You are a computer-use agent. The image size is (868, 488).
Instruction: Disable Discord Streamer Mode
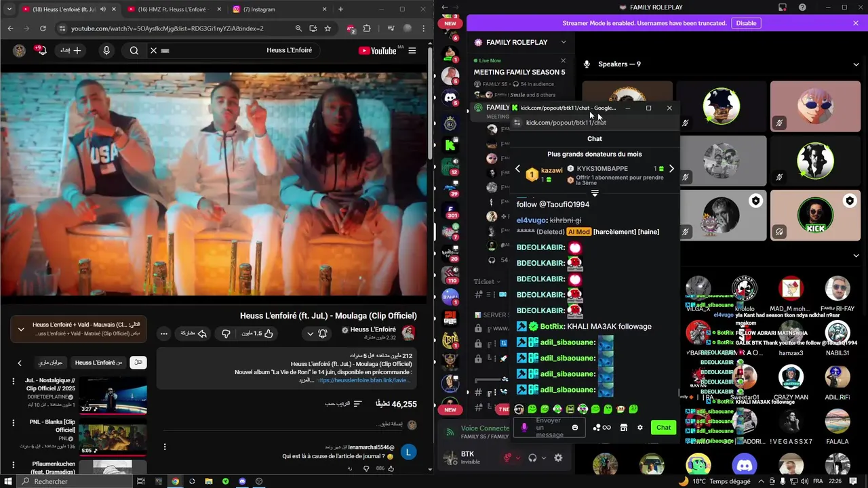click(x=746, y=23)
